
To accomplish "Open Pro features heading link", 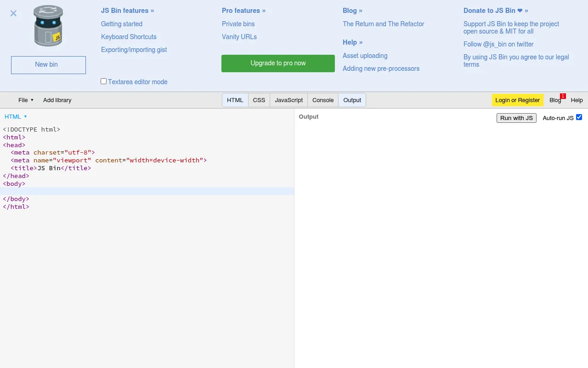I will pyautogui.click(x=243, y=11).
